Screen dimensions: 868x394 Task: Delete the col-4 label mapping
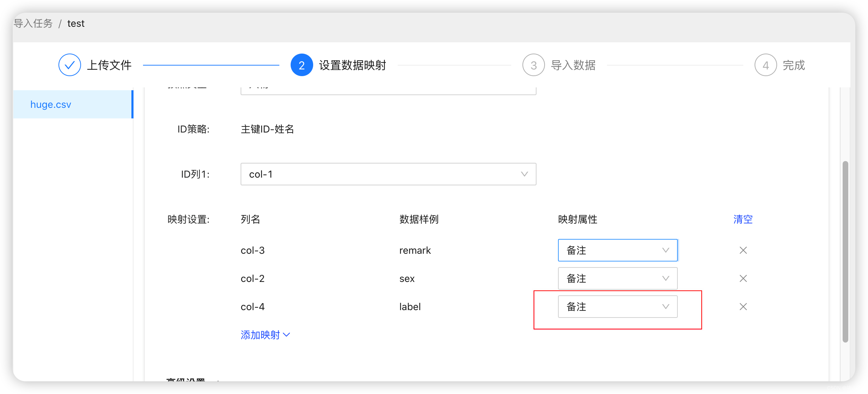(x=743, y=307)
